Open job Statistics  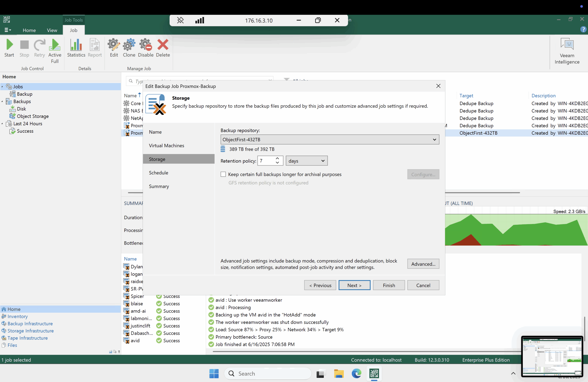tap(76, 48)
